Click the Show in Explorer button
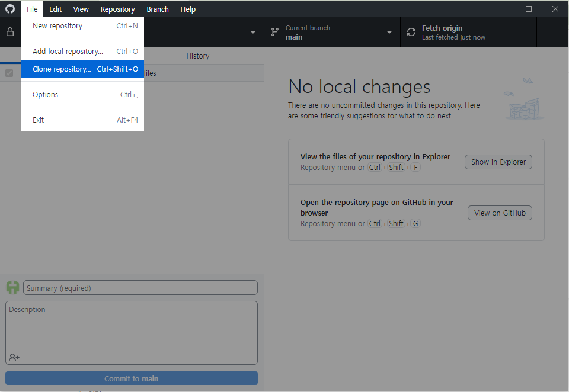This screenshot has height=392, width=569. coord(498,162)
